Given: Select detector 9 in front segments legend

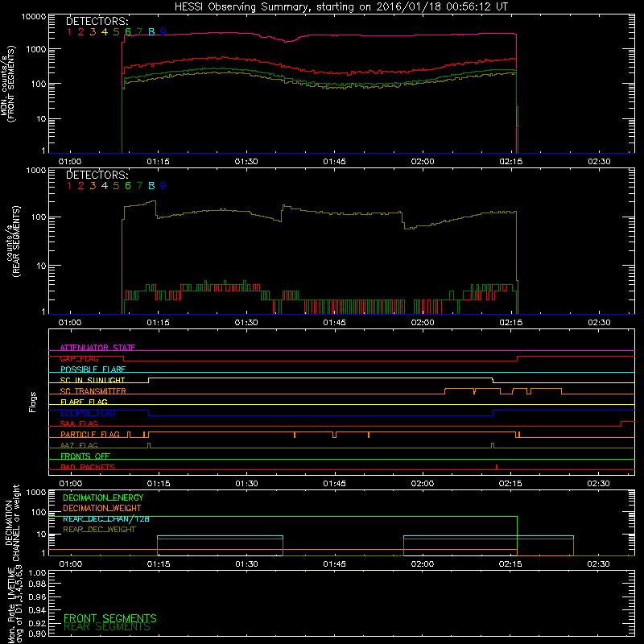Looking at the screenshot, I should pyautogui.click(x=163, y=31).
